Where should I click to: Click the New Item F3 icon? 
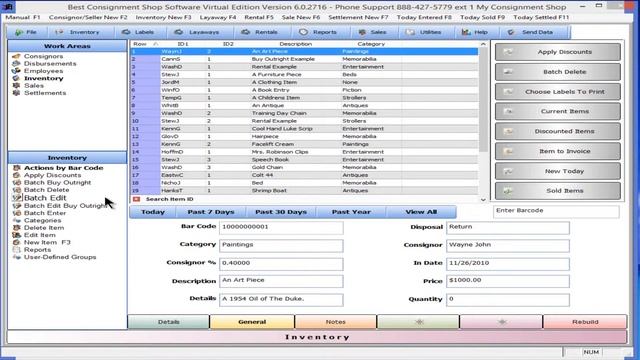click(16, 242)
